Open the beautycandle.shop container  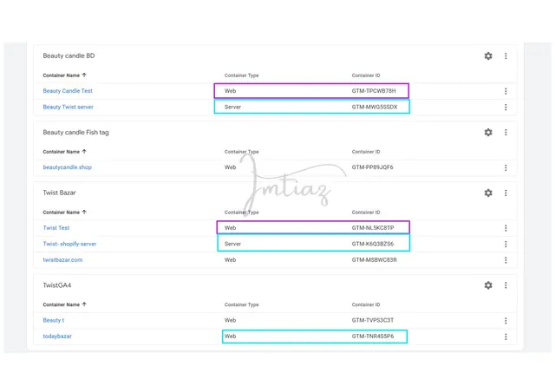point(68,167)
